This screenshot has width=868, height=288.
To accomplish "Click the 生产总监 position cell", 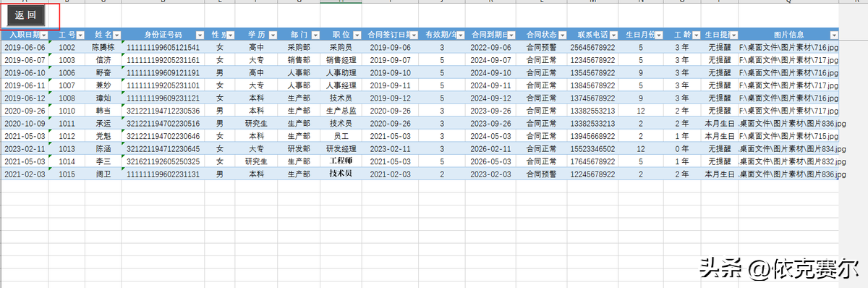I will [x=341, y=111].
